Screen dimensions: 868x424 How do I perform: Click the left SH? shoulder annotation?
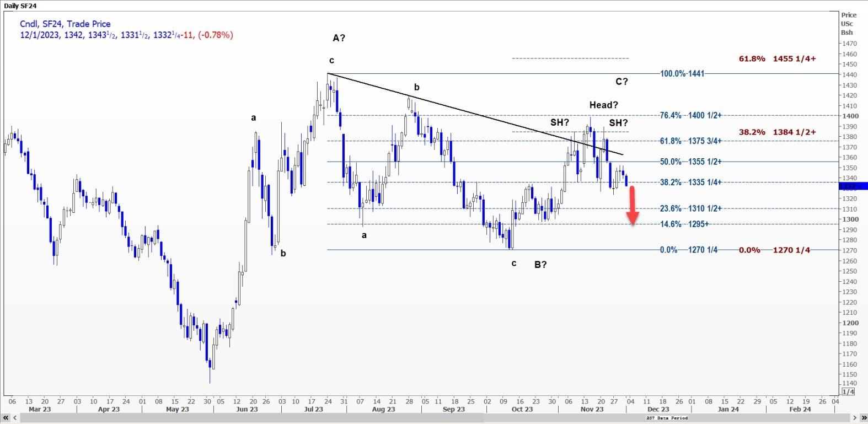(x=559, y=122)
